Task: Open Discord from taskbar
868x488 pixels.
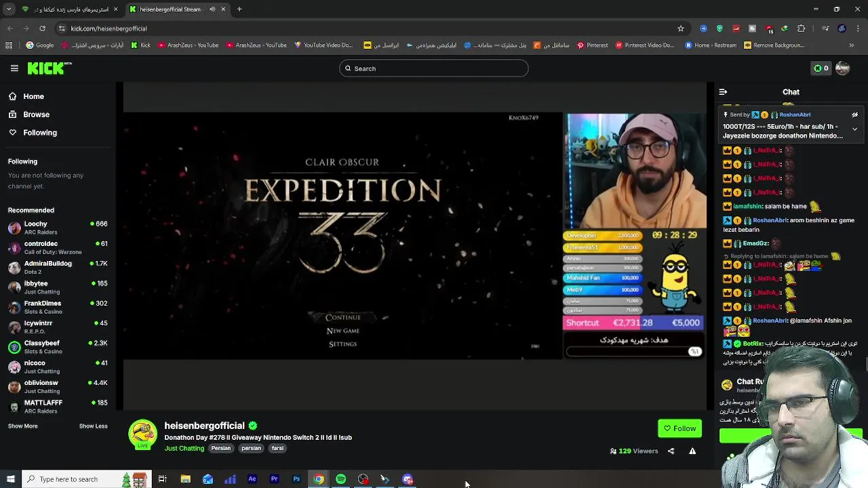Action: 408,479
